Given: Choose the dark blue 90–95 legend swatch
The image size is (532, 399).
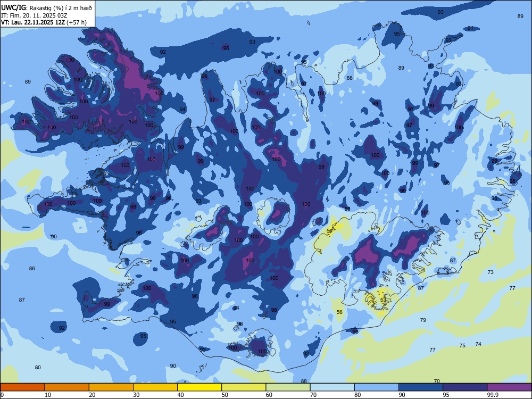Looking at the screenshot, I should [x=421, y=387].
